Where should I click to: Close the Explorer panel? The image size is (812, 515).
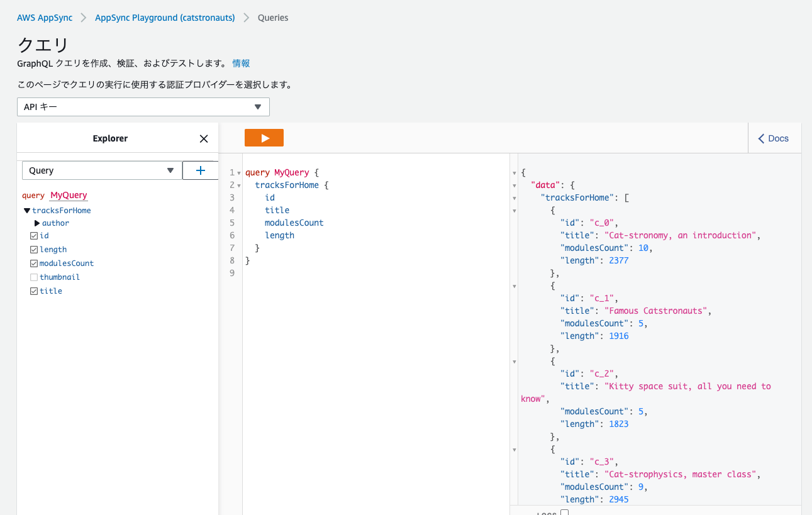[x=203, y=139]
